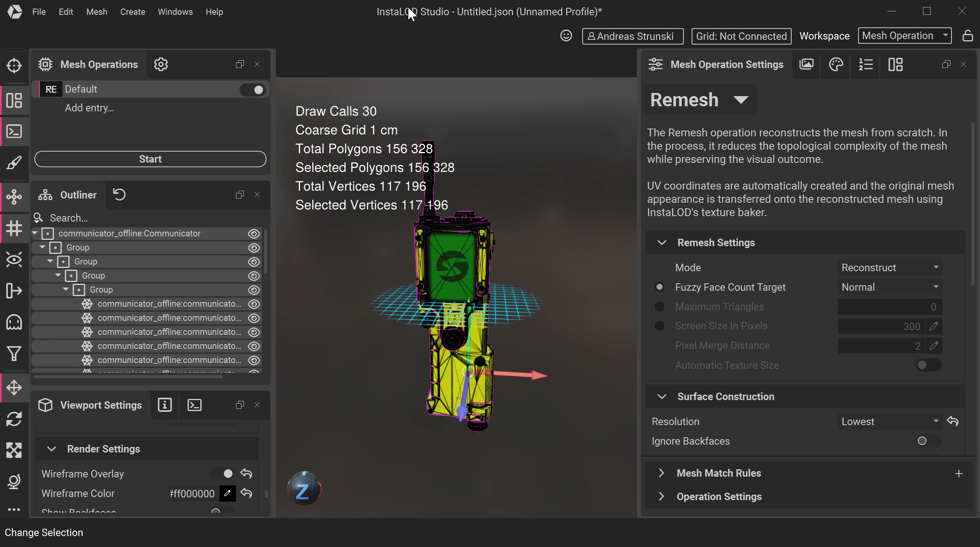Open the image tab in settings panel
This screenshot has width=980, height=547.
[x=806, y=64]
